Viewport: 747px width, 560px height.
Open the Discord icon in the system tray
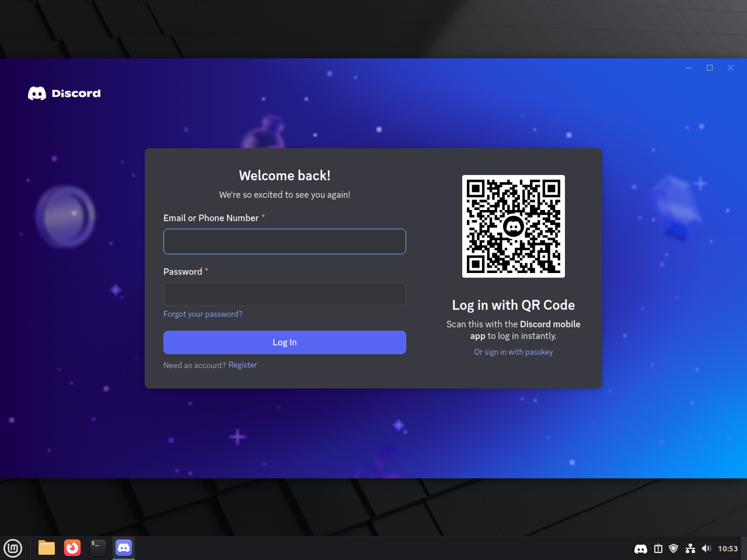pos(640,548)
